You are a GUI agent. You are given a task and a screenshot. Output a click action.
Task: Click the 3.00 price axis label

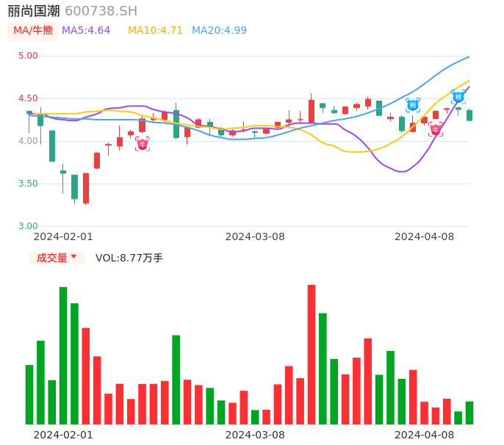coord(28,226)
